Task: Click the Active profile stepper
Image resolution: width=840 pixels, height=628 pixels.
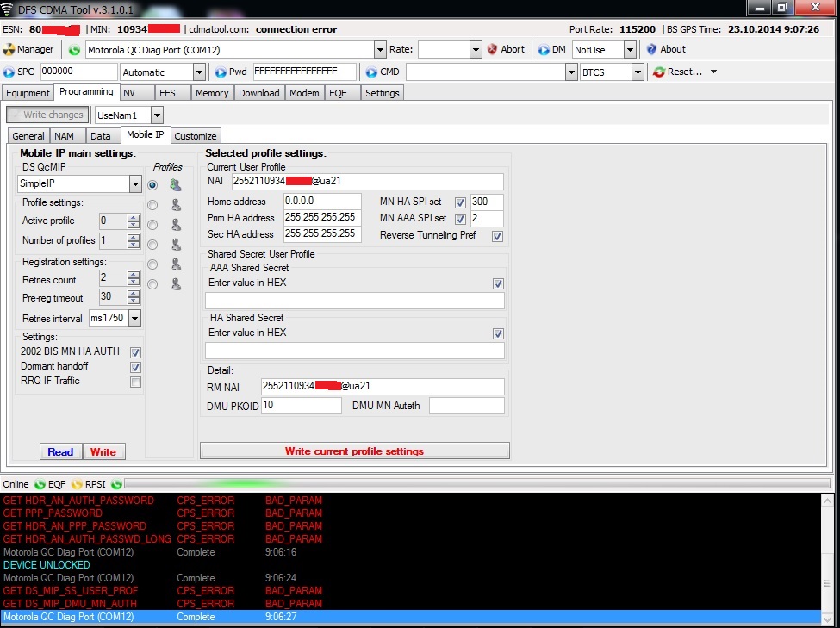Action: [134, 221]
